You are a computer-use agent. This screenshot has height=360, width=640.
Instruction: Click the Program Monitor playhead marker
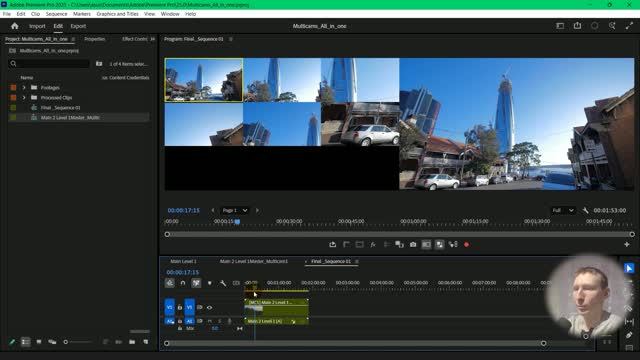pos(237,222)
